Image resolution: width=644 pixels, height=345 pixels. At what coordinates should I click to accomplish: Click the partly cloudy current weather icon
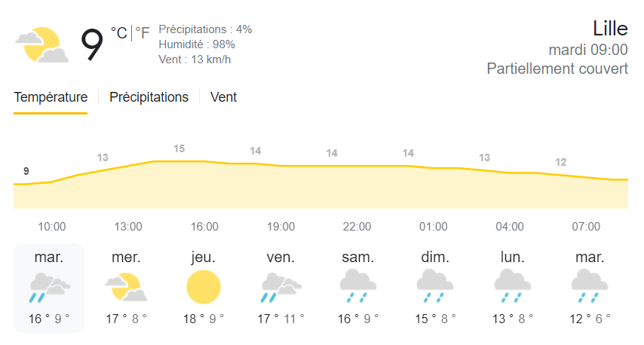click(x=42, y=44)
